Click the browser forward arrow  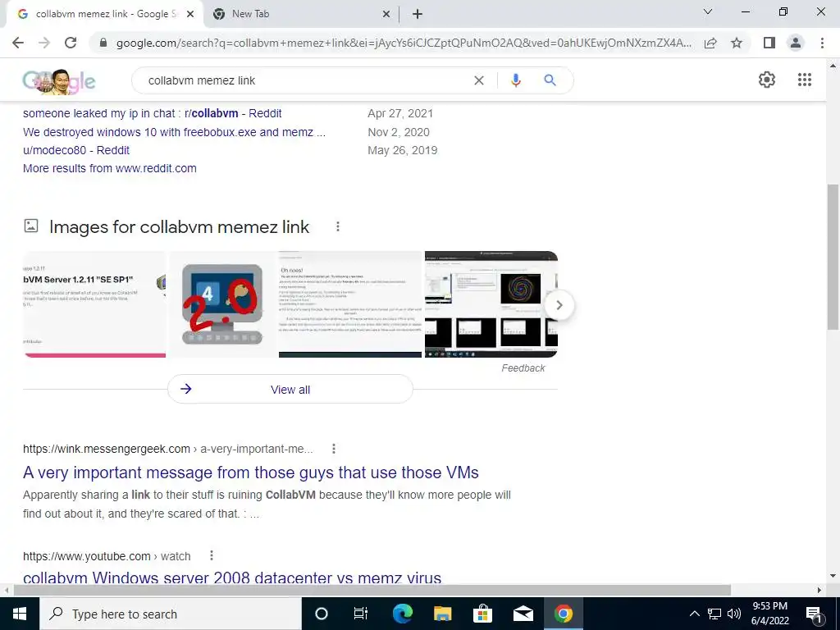[x=44, y=43]
